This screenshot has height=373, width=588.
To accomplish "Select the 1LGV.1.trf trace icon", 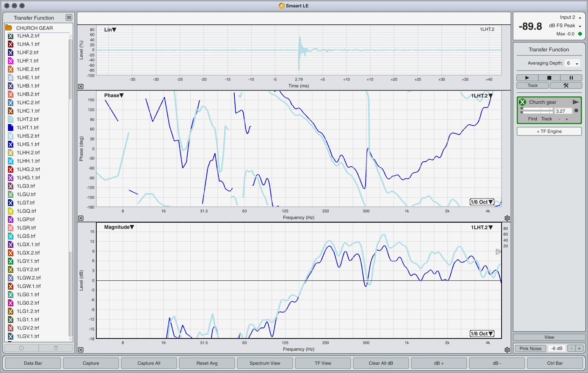I will pos(11,337).
